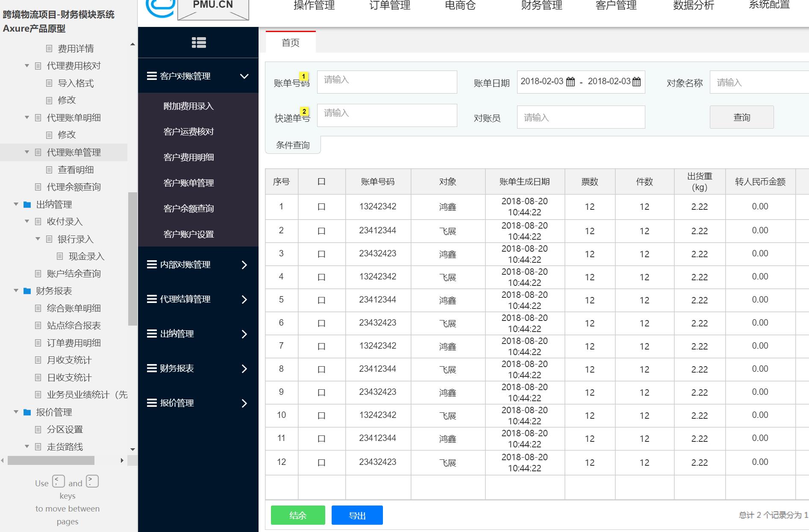Click yellow note marker 1 on 账单号码
809x532 pixels.
pyautogui.click(x=304, y=76)
